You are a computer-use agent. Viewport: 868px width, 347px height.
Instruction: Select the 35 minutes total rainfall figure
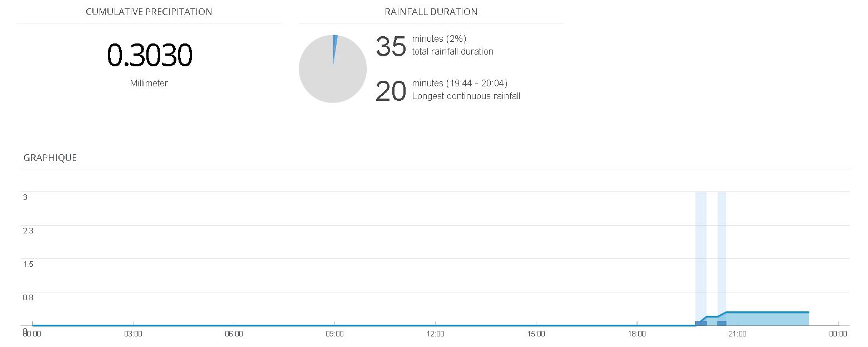point(391,47)
